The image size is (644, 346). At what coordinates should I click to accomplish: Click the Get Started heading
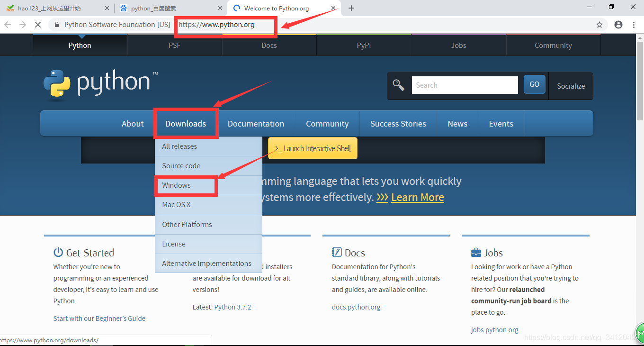pyautogui.click(x=90, y=253)
